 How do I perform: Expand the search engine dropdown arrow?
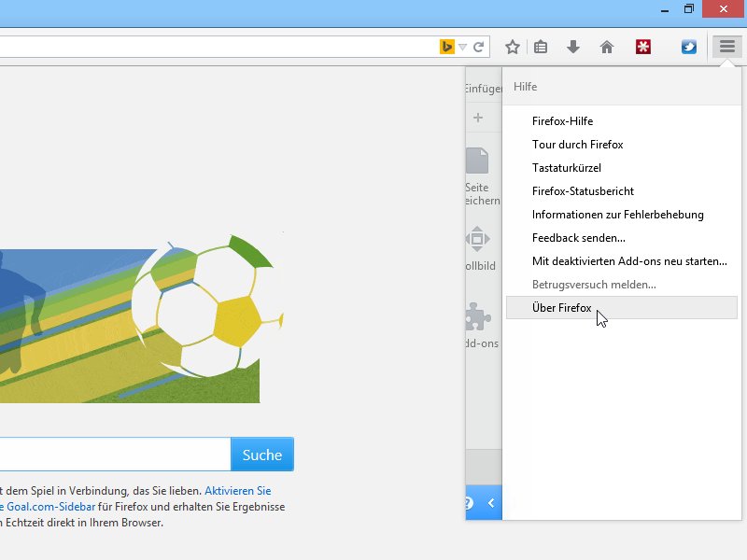coord(462,48)
